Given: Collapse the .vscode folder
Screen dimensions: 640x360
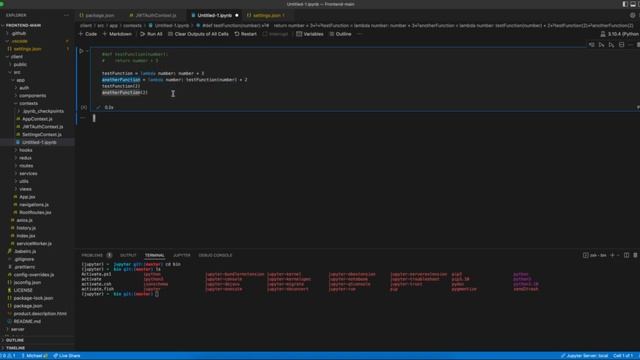Looking at the screenshot, I should point(20,41).
